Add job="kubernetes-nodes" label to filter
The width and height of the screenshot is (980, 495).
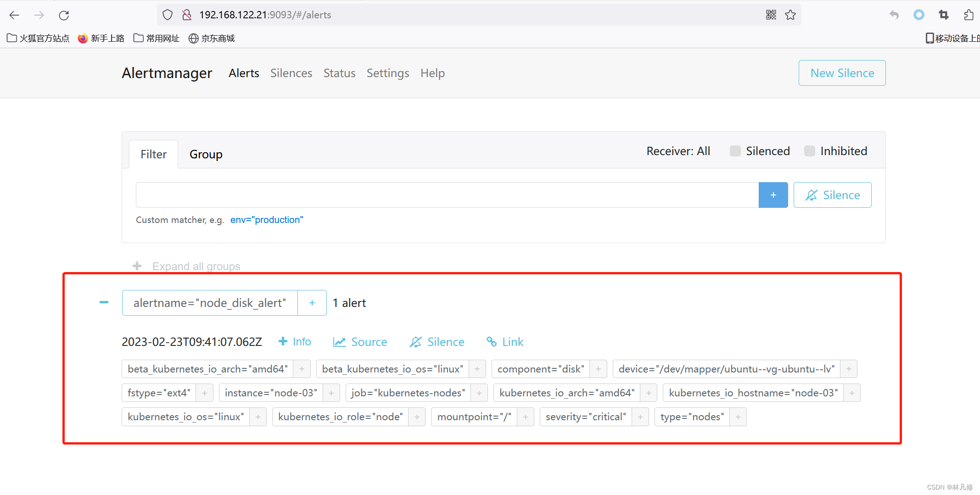479,393
